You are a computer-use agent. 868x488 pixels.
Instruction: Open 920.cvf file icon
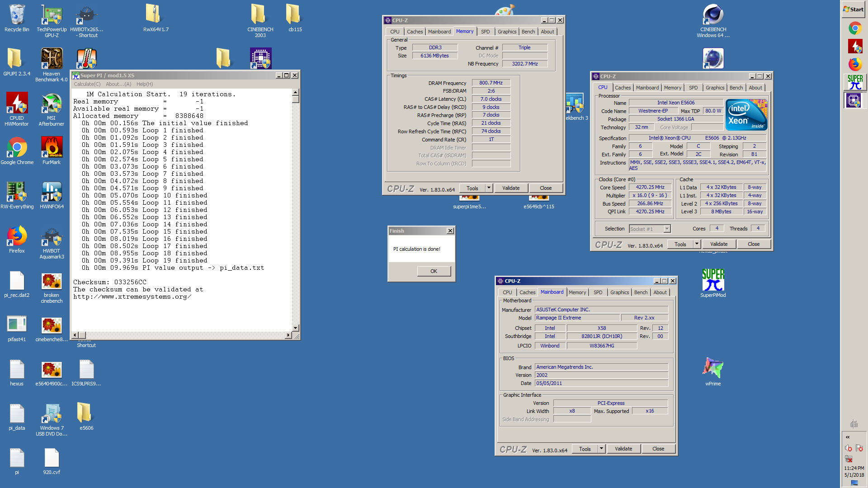point(52,461)
